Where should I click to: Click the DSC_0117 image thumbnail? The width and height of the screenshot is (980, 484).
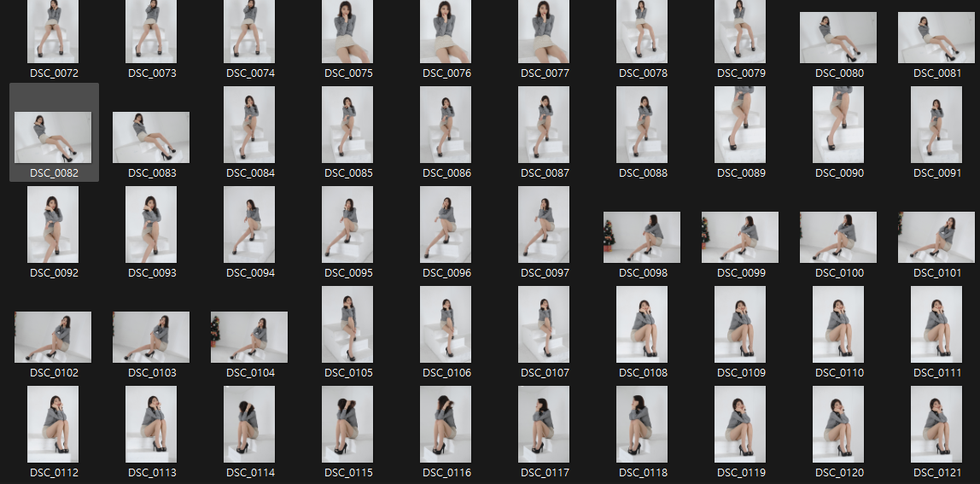[x=544, y=424]
